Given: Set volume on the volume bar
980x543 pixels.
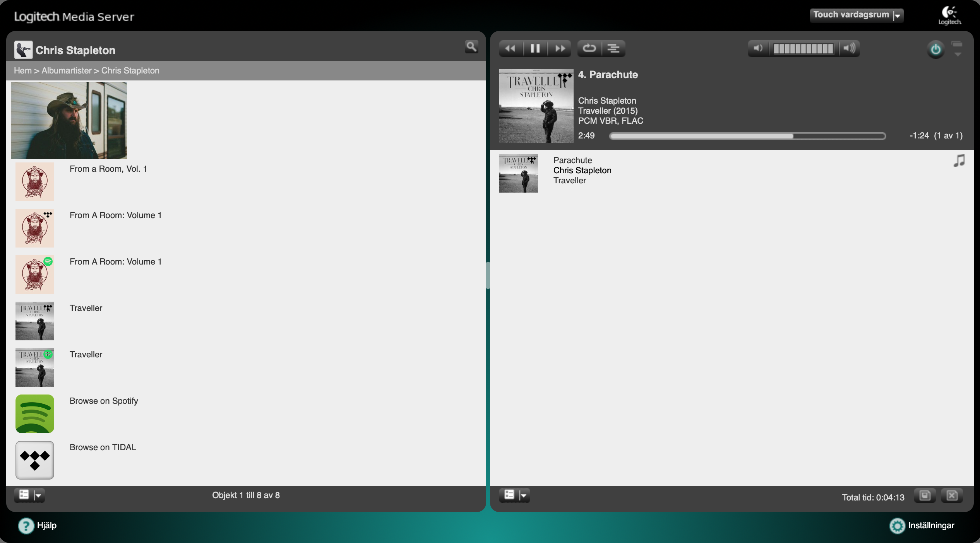Looking at the screenshot, I should click(804, 49).
